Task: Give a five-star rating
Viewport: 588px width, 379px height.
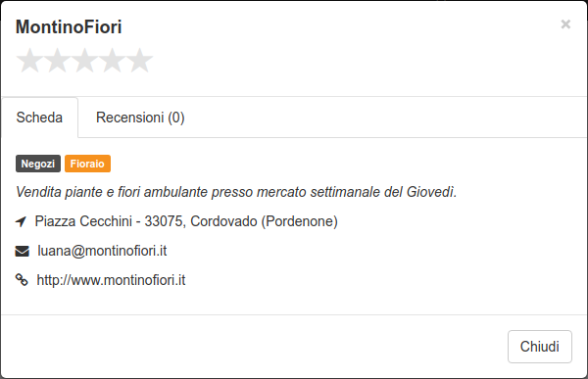Action: click(139, 60)
